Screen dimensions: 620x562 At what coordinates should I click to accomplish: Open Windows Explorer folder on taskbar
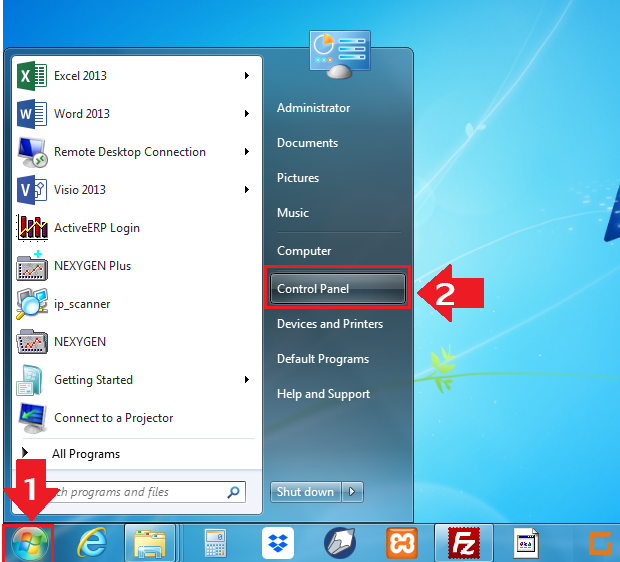click(149, 543)
